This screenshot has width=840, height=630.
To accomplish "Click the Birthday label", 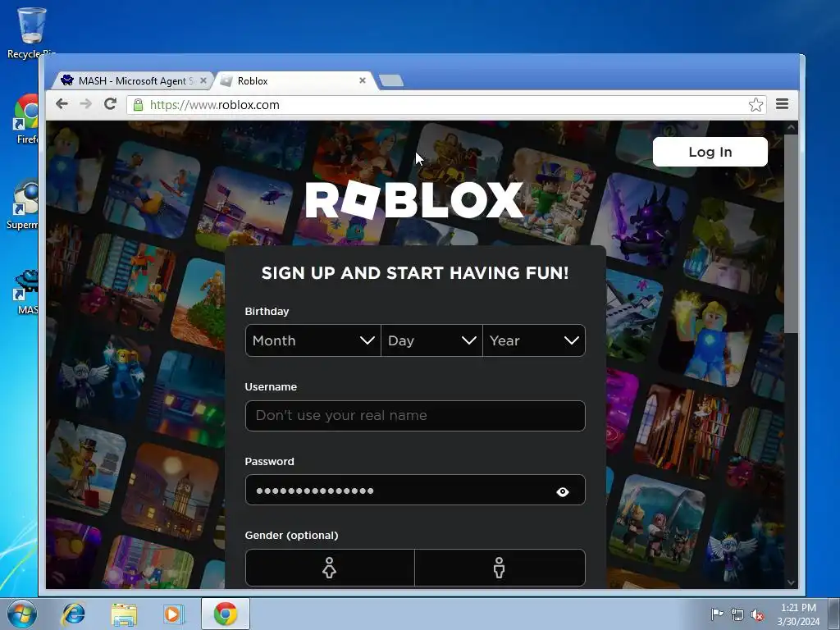I will point(267,311).
